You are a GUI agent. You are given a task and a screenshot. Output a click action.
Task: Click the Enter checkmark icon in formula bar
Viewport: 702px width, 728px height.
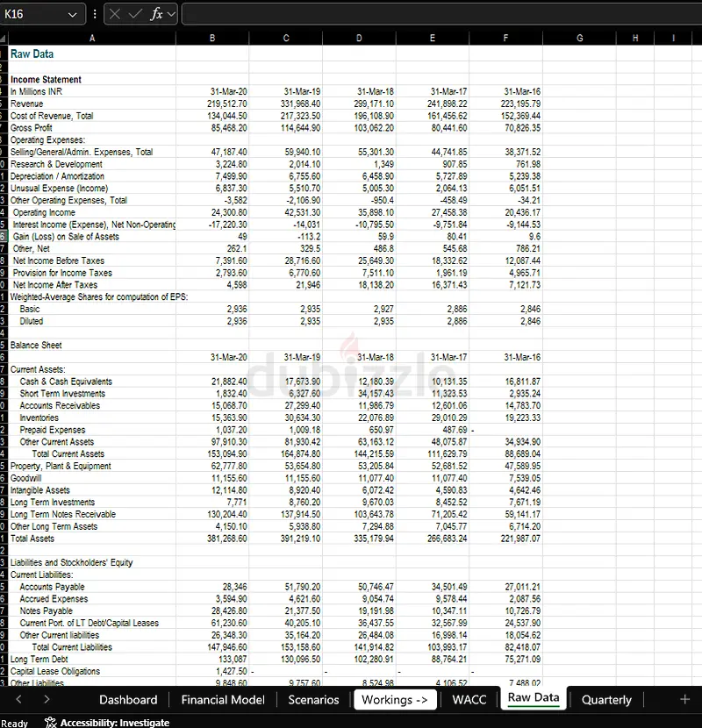click(135, 14)
